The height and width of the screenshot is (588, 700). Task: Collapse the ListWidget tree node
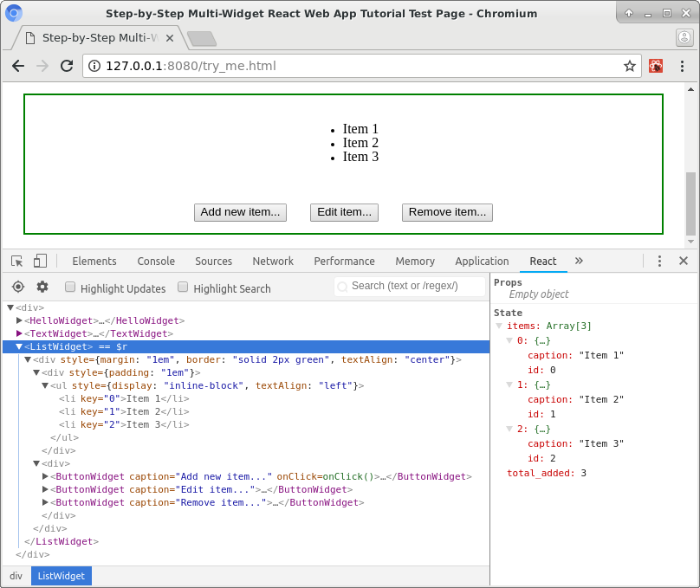(19, 346)
